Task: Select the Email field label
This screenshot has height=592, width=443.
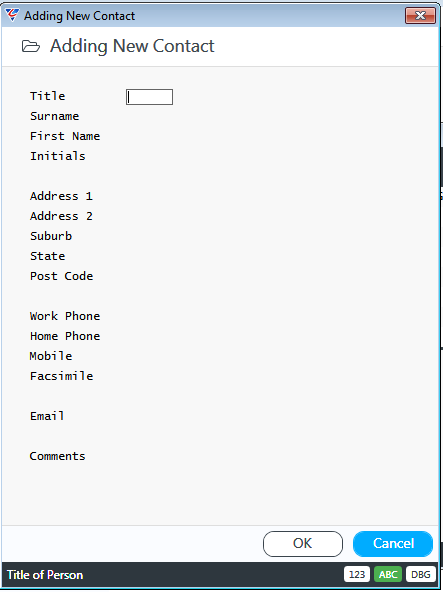Action: 47,416
